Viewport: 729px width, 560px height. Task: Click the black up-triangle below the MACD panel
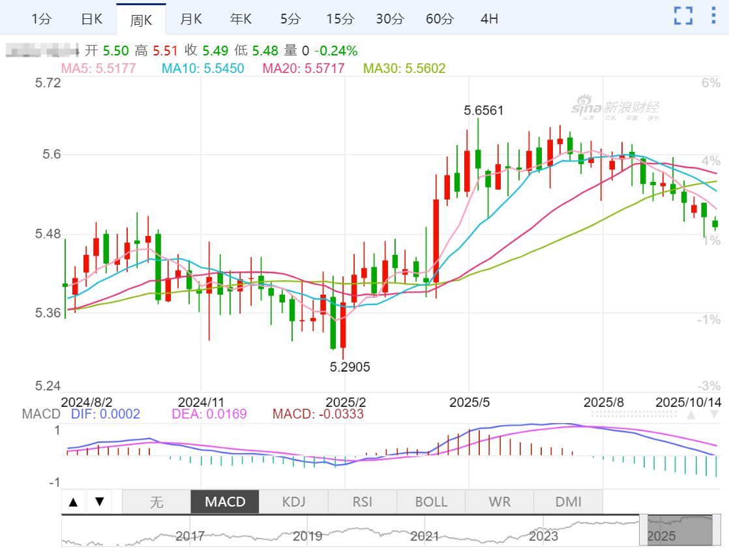[x=74, y=502]
